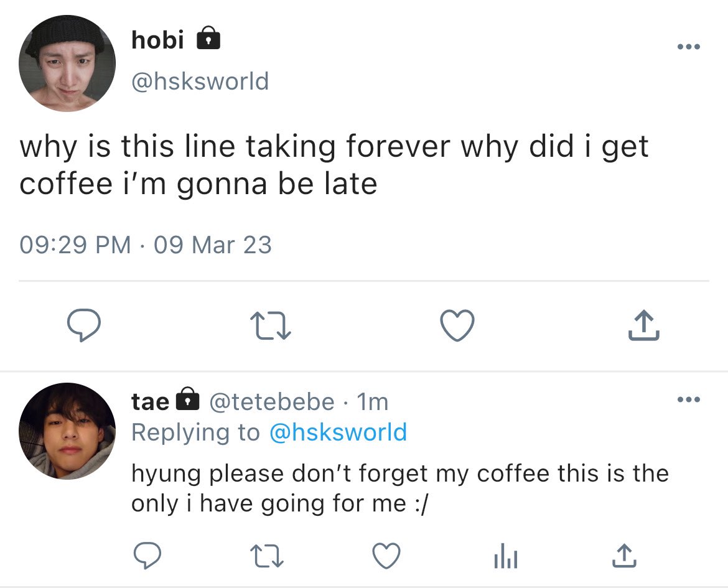Open tae's reply text about coffee
The height and width of the screenshot is (588, 728).
pyautogui.click(x=399, y=488)
